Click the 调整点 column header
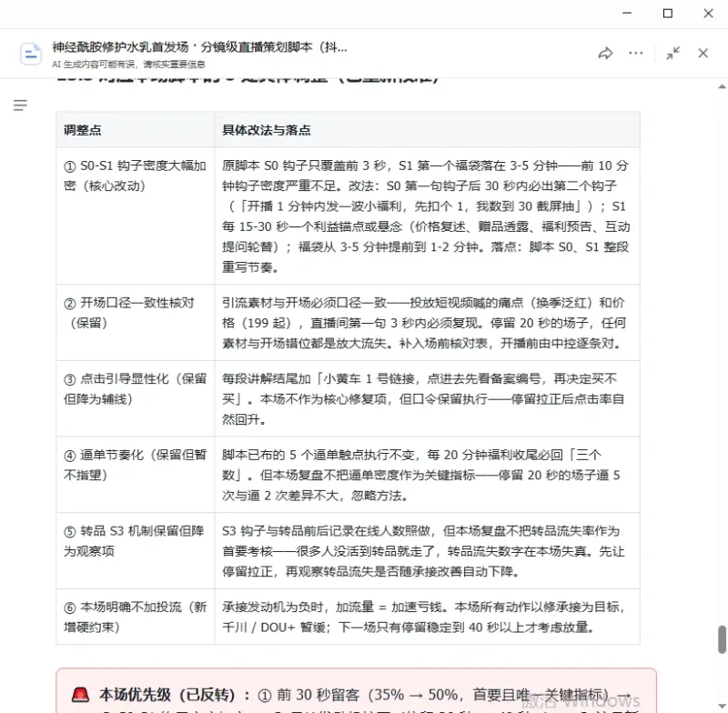728x713 pixels. 135,130
